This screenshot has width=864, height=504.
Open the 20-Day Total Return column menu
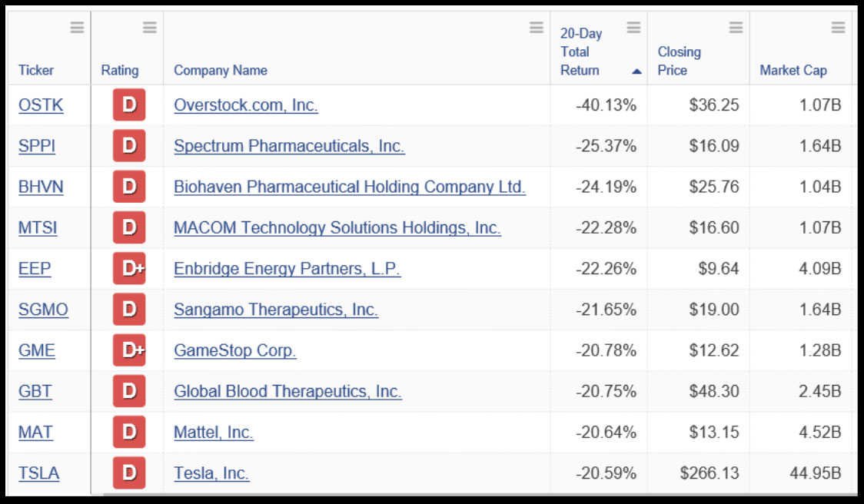click(633, 27)
